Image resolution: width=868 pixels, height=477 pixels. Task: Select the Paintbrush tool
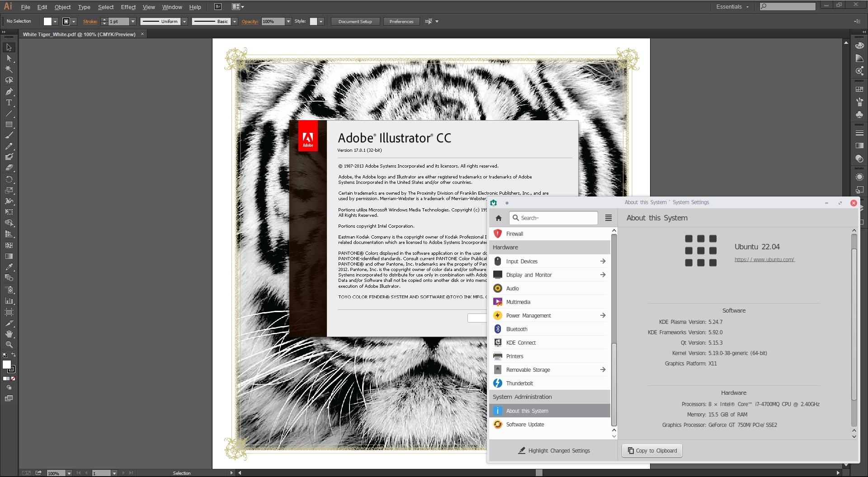coord(9,135)
